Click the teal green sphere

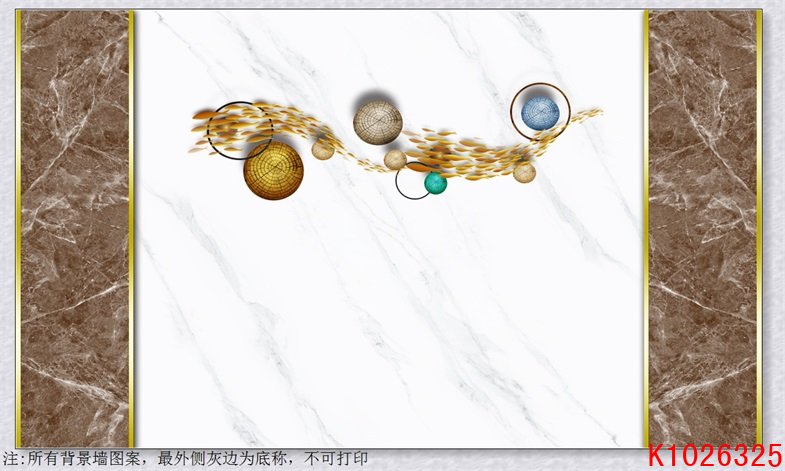point(436,183)
